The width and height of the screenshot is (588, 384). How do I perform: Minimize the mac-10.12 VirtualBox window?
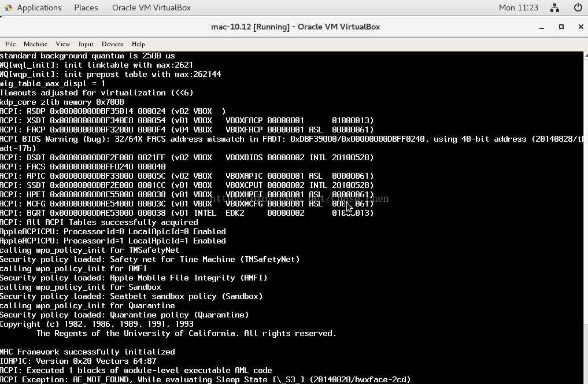tap(542, 27)
